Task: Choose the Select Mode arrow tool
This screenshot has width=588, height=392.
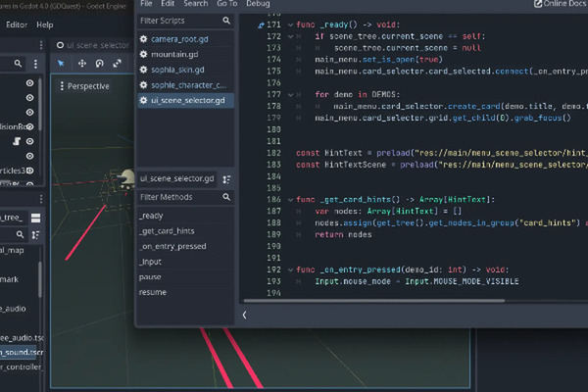Action: 61,64
